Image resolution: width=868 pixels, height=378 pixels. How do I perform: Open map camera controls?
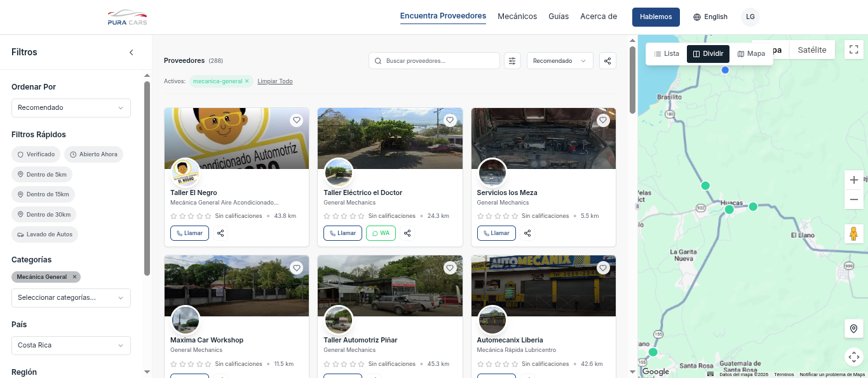pyautogui.click(x=854, y=357)
